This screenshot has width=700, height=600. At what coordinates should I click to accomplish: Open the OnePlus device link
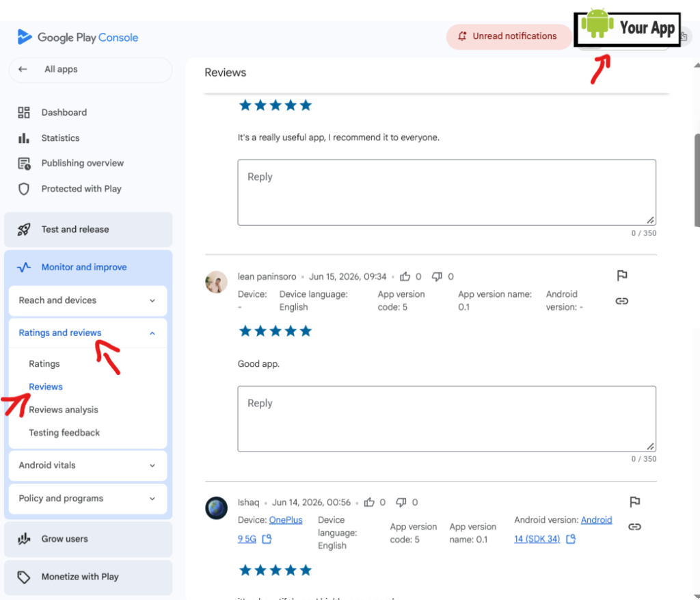(286, 520)
